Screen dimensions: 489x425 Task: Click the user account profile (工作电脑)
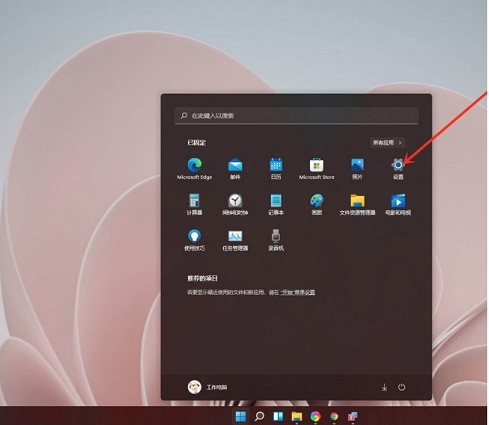pyautogui.click(x=207, y=387)
